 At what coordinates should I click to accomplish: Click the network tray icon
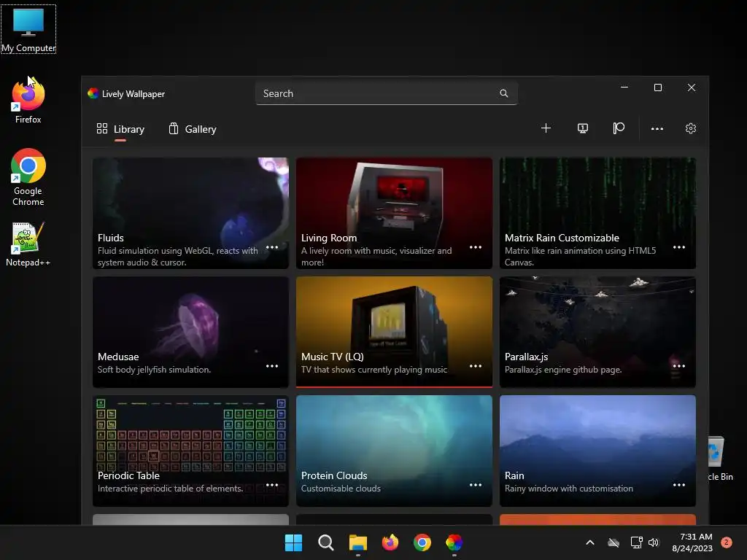(636, 542)
